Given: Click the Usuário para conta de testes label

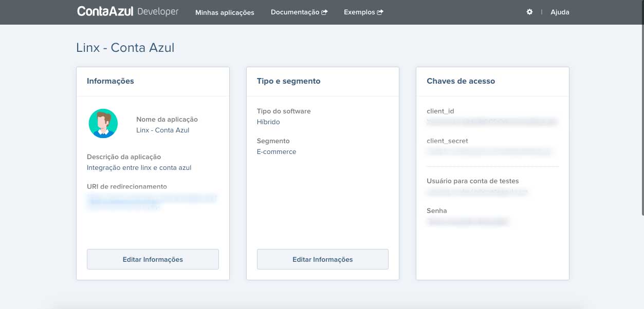Looking at the screenshot, I should [473, 181].
